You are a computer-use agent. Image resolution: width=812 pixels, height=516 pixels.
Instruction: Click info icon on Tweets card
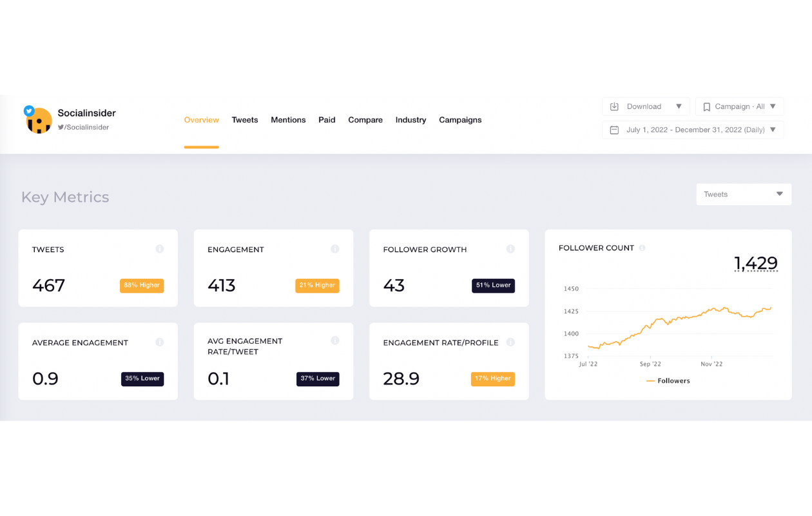[x=160, y=249]
